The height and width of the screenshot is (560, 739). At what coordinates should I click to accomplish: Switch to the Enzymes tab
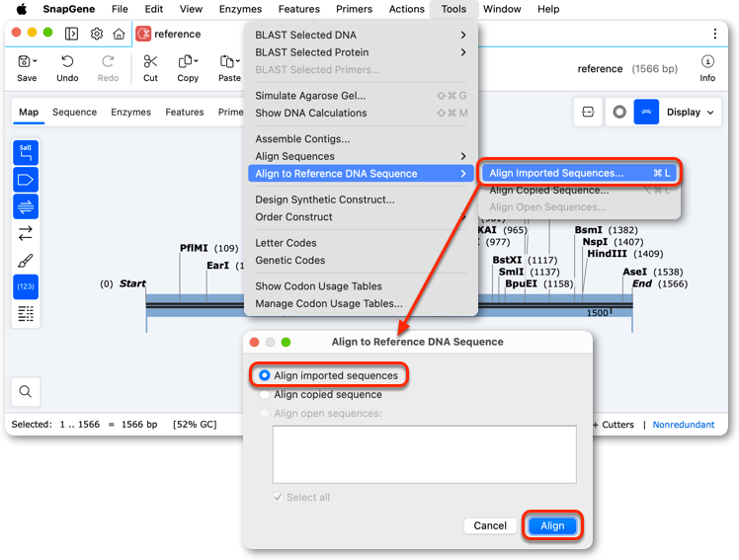pyautogui.click(x=130, y=112)
